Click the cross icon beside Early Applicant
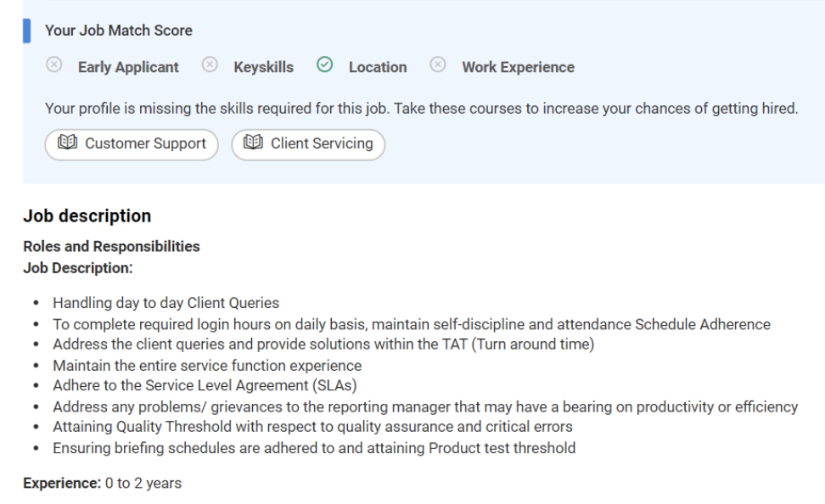 53,65
